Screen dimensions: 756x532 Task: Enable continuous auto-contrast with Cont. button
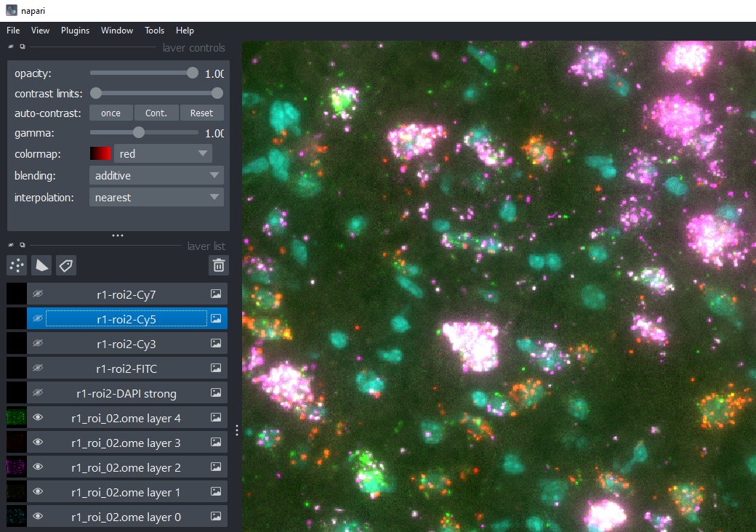[156, 113]
